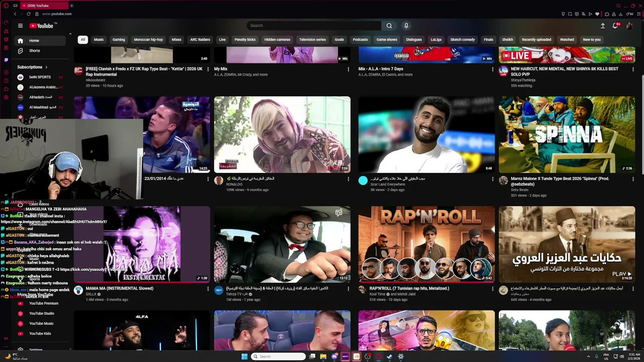Open the YouTube account avatar menu
The height and width of the screenshot is (362, 644).
[629, 26]
